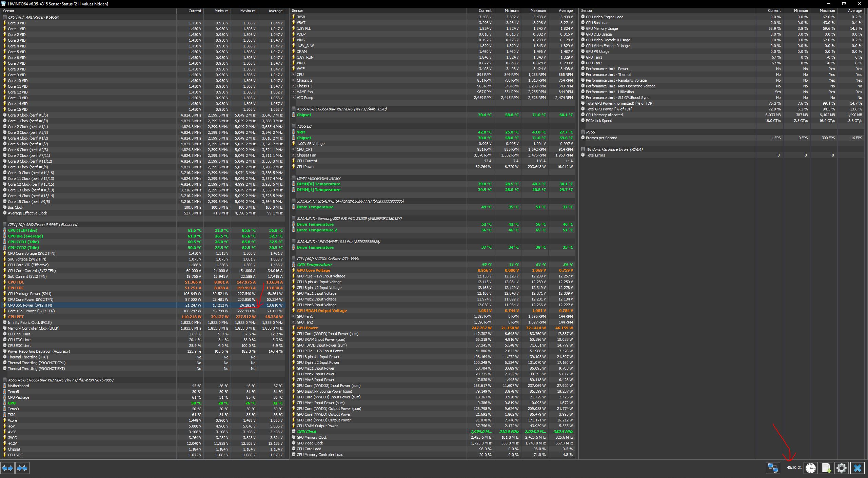Start logging with the sheet-plus icon
868x478 pixels.
click(826, 468)
